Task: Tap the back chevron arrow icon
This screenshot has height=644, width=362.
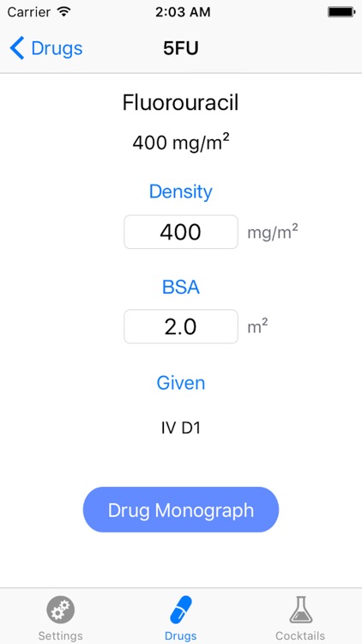Action: 17,48
